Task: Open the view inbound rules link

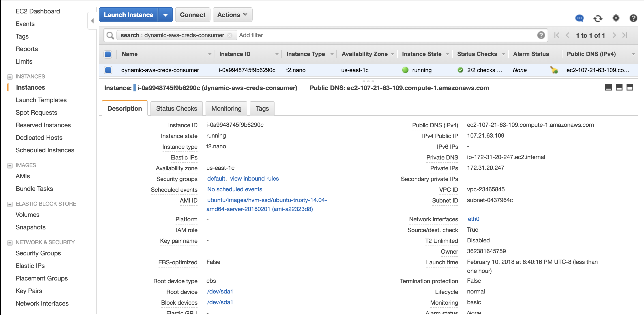Action: (x=254, y=179)
